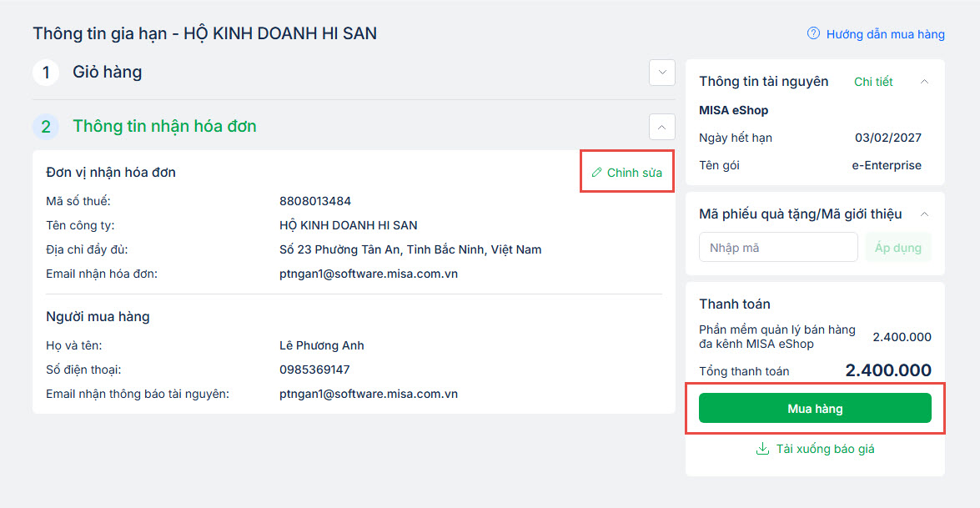Click the pencil edit icon

click(596, 173)
